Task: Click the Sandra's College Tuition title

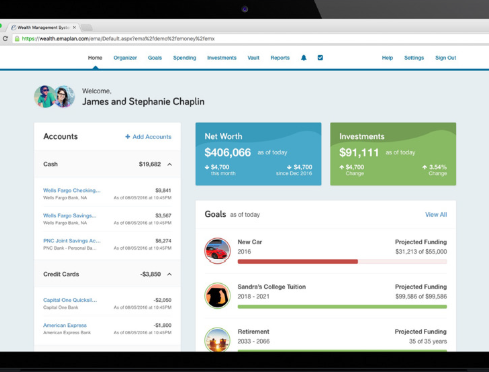Action: (x=272, y=287)
